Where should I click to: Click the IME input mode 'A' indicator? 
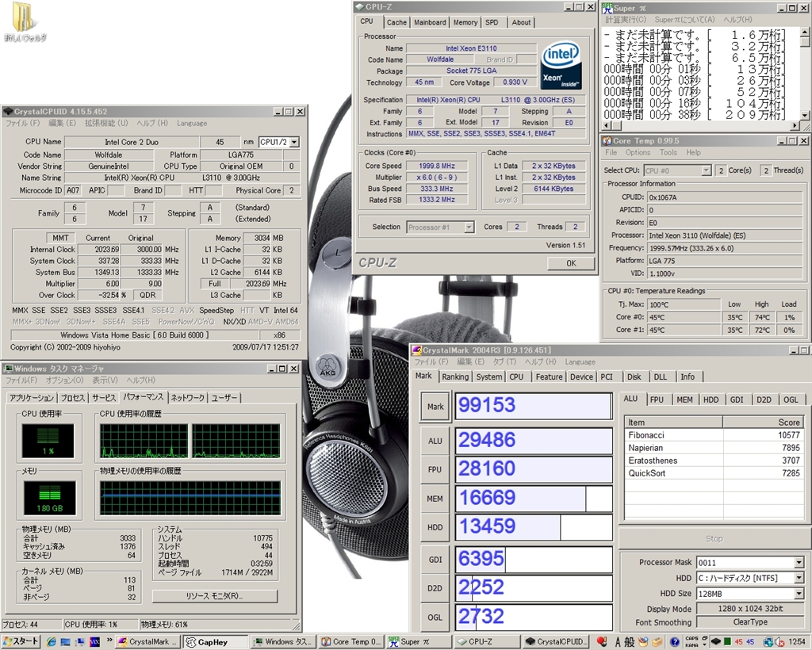[x=618, y=642]
